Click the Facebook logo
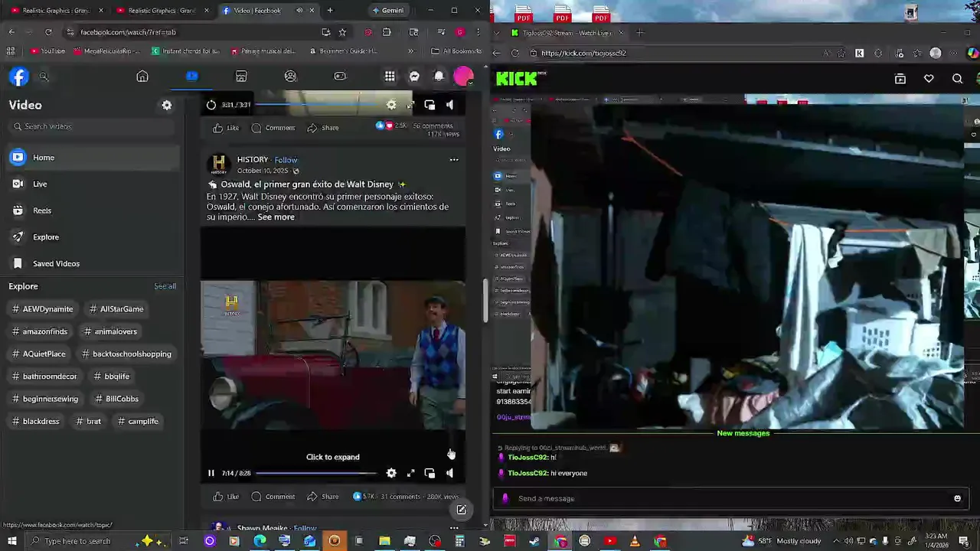 [19, 77]
